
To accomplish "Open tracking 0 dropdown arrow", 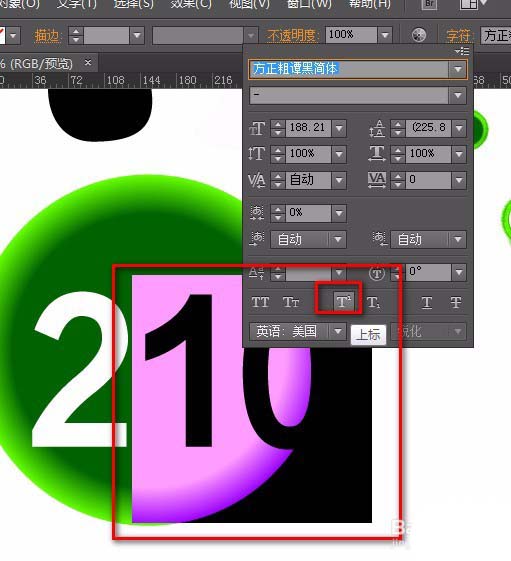I will (459, 180).
